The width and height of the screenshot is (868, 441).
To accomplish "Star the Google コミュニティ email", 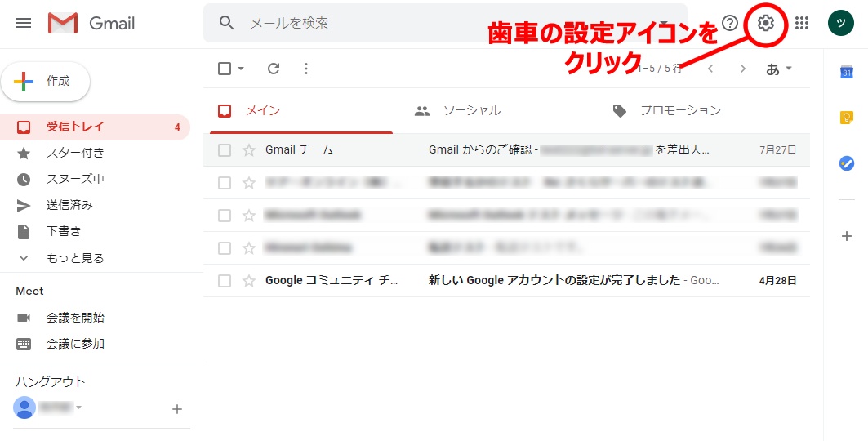I will 249,281.
